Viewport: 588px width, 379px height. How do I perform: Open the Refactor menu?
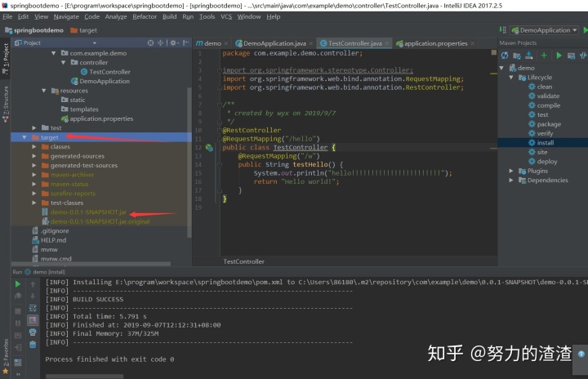[145, 16]
